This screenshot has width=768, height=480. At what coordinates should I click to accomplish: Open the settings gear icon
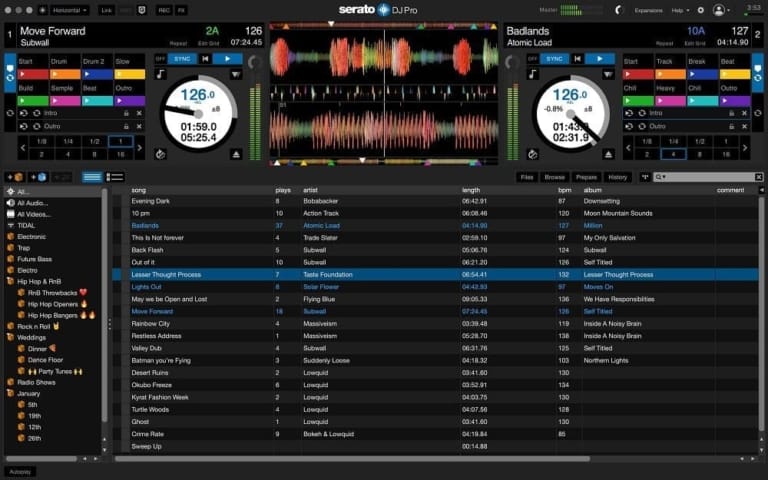click(700, 10)
